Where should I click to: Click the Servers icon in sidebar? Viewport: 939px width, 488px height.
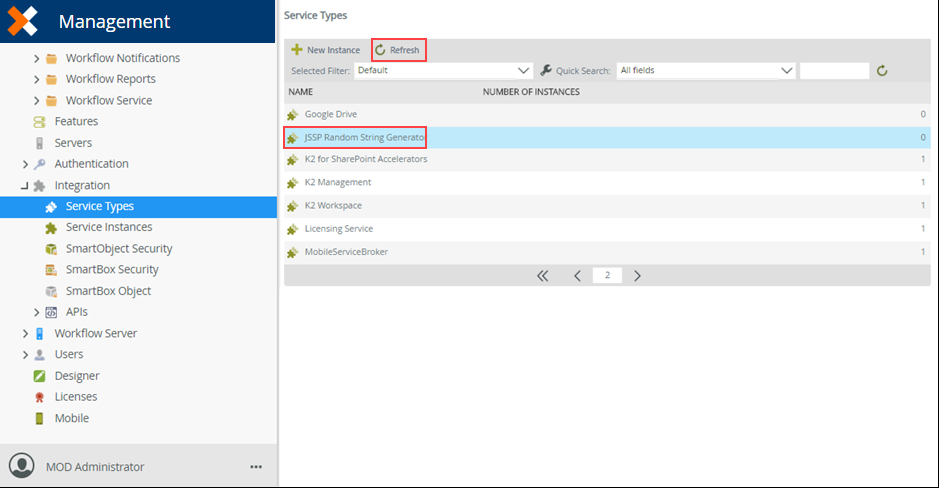(x=39, y=143)
